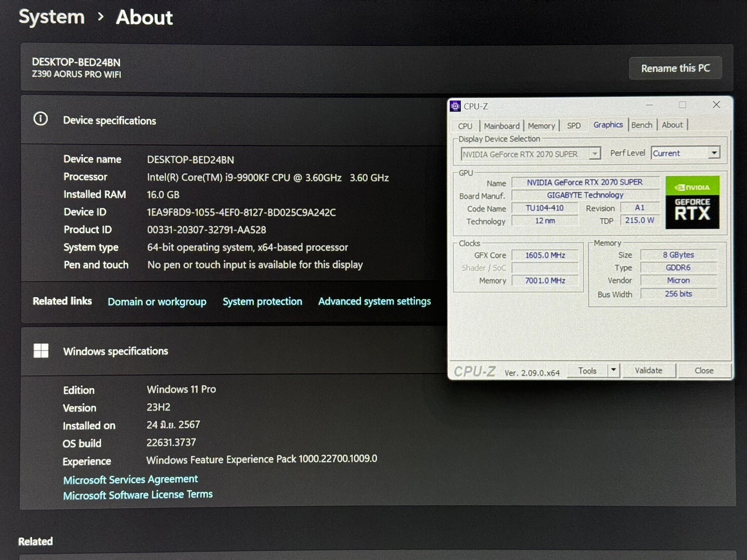The height and width of the screenshot is (560, 747).
Task: Open Microsoft Services Agreement link
Action: coord(130,479)
